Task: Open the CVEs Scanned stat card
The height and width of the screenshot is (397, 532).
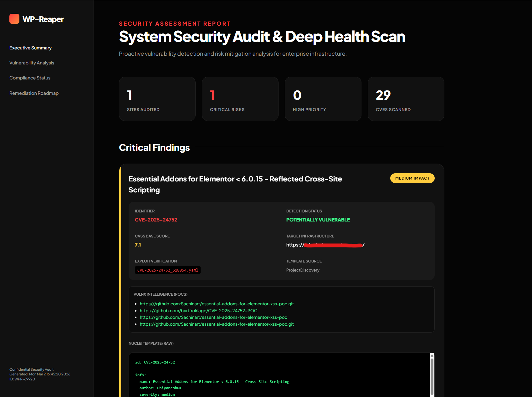Action: point(406,99)
